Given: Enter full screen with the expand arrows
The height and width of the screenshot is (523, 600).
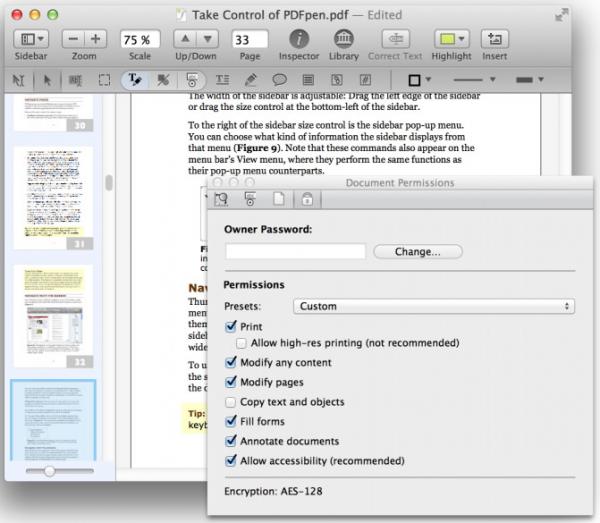Looking at the screenshot, I should coord(561,15).
